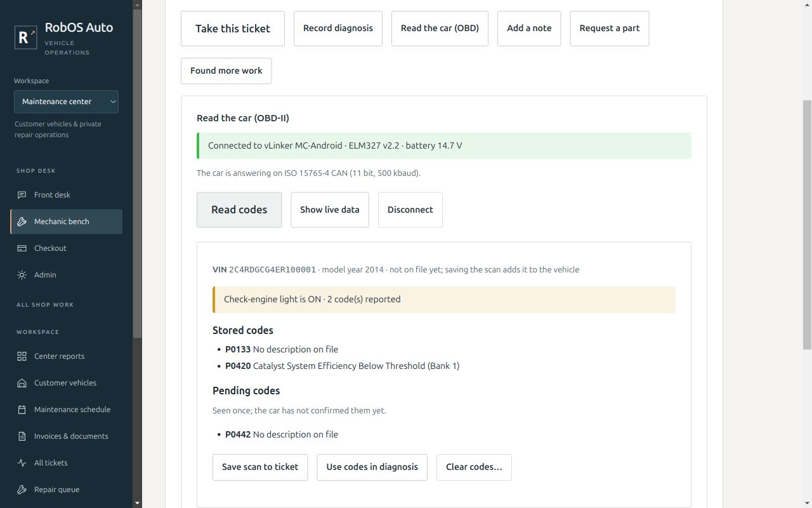Viewport: 812px width, 508px height.
Task: Click the sidebar scroll down arrow
Action: pyautogui.click(x=138, y=503)
